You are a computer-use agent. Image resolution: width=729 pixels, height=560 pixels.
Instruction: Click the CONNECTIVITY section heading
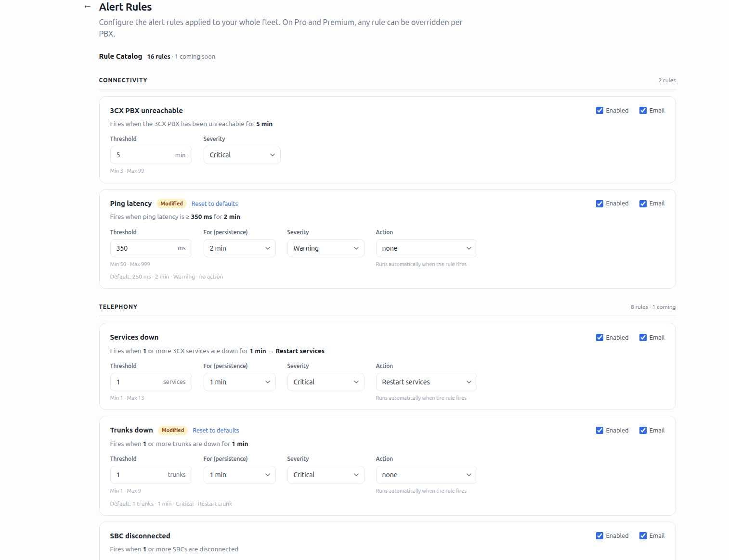123,80
